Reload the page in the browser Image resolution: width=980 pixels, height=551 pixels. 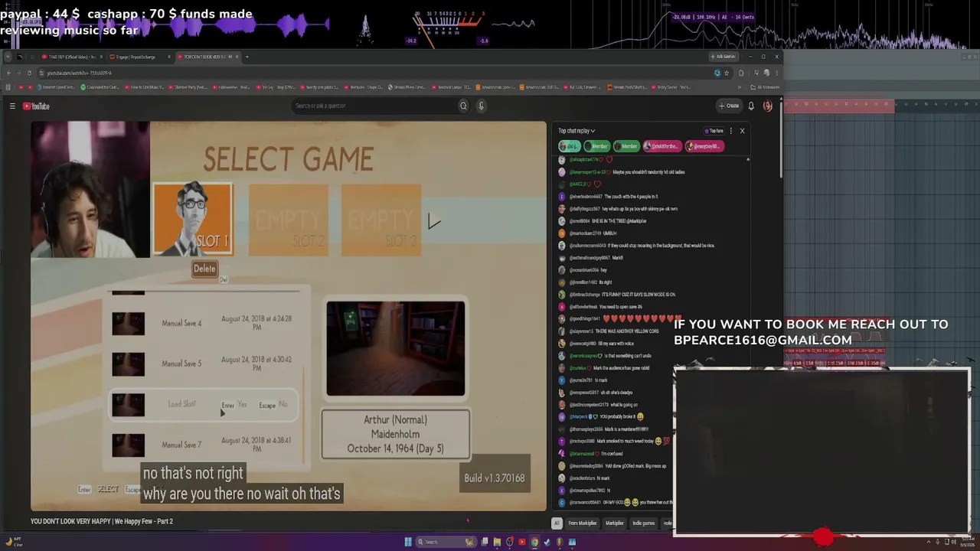pos(29,73)
